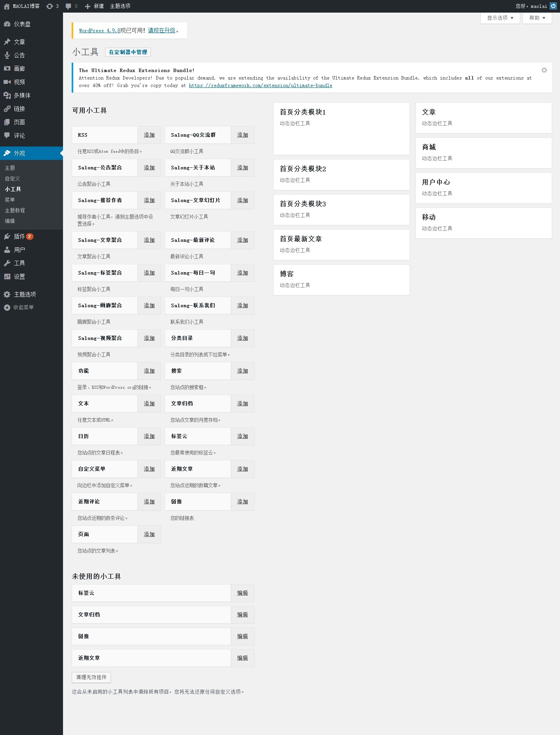Screen dimensions: 560x735
Task: Click the plus icon beside 新建
Action: pos(88,6)
